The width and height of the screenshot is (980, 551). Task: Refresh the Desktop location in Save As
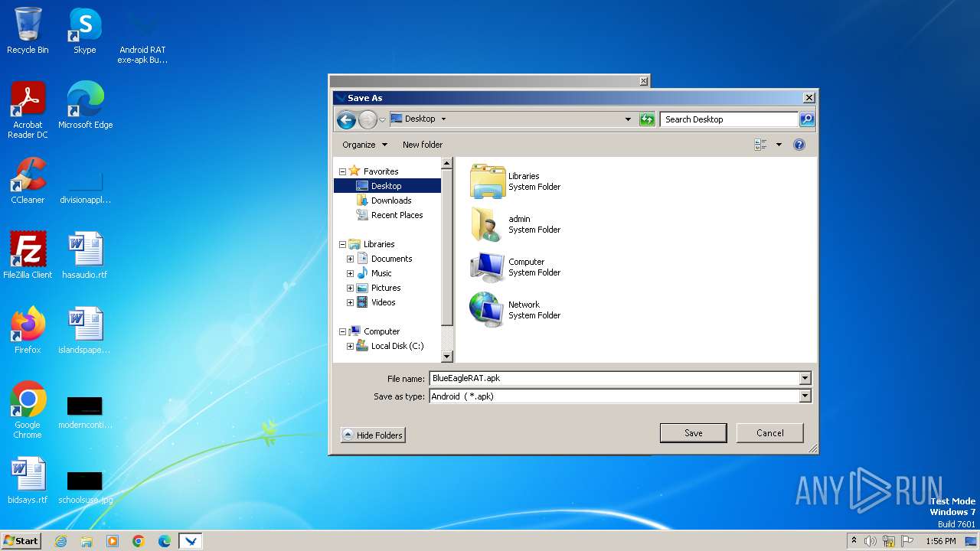tap(647, 119)
